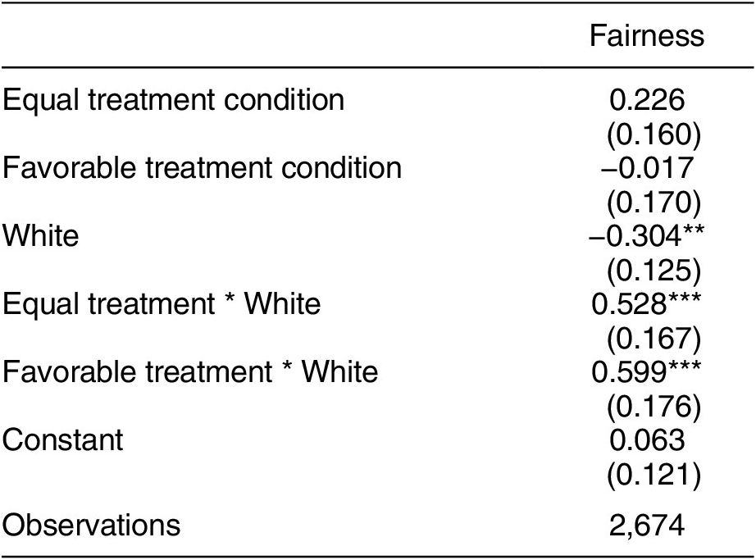
Task: Click the Observations row label
Action: tap(91, 525)
